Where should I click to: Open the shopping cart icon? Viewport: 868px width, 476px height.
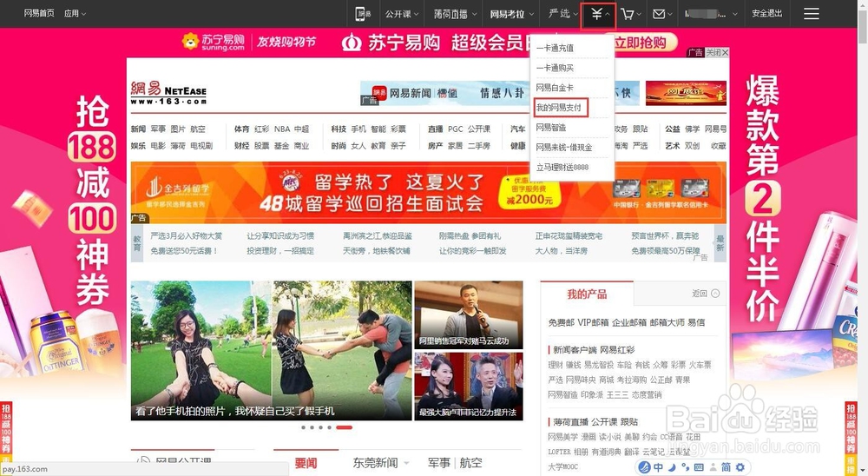point(628,14)
